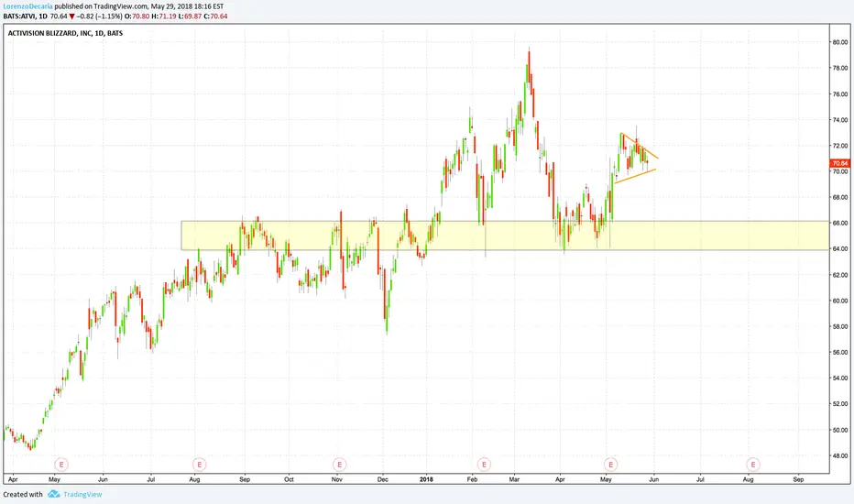
Task: Click the May 29, 2018 18:16 EST timestamp
Action: [x=187, y=6]
